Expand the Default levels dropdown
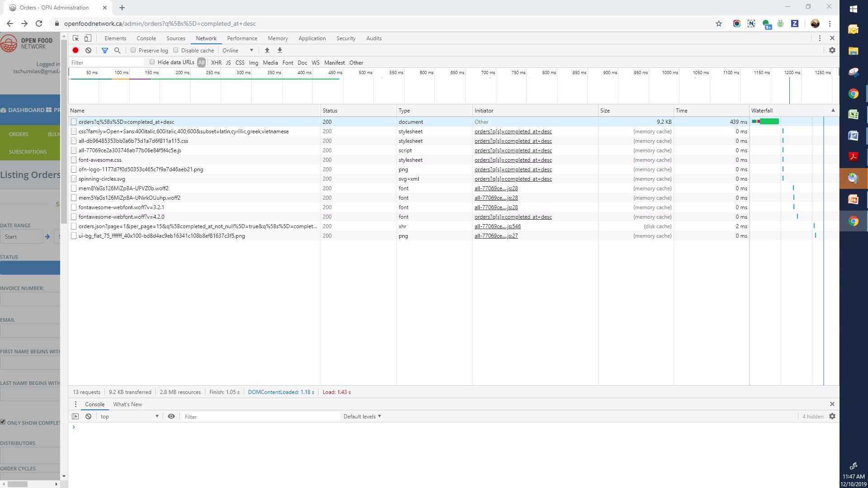Image resolution: width=868 pixels, height=488 pixels. 362,417
